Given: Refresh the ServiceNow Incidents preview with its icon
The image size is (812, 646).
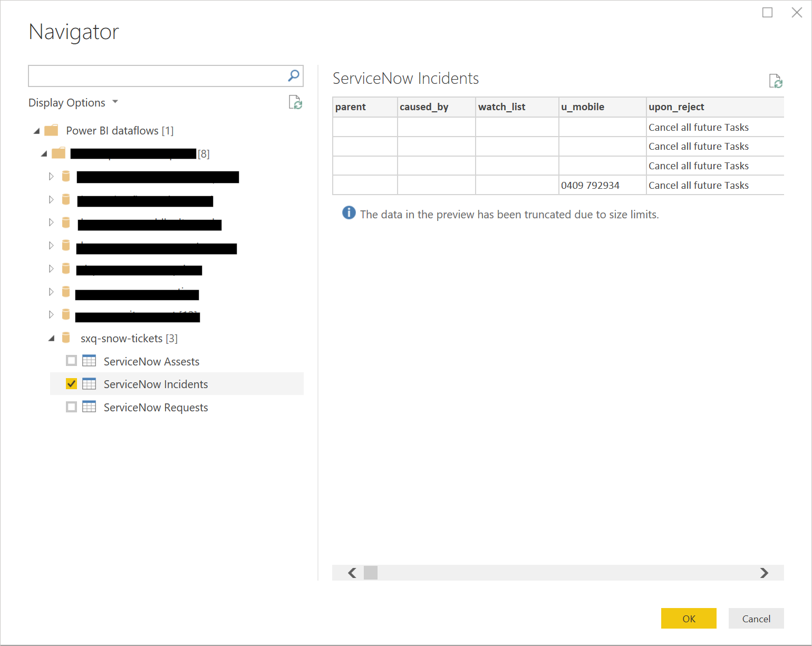Looking at the screenshot, I should (x=776, y=81).
